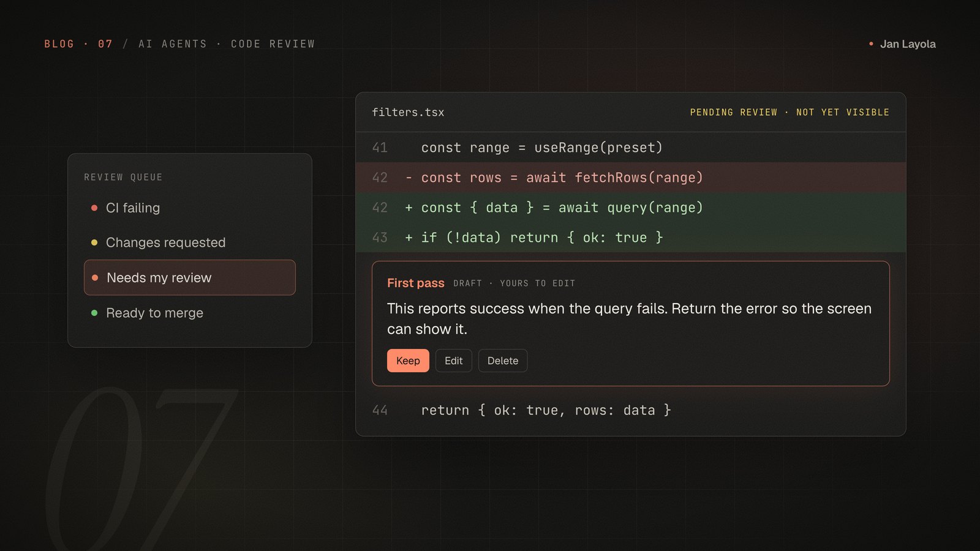Click the comment text 'This reports success when the query fails'
Image resolution: width=980 pixels, height=551 pixels.
coord(527,309)
